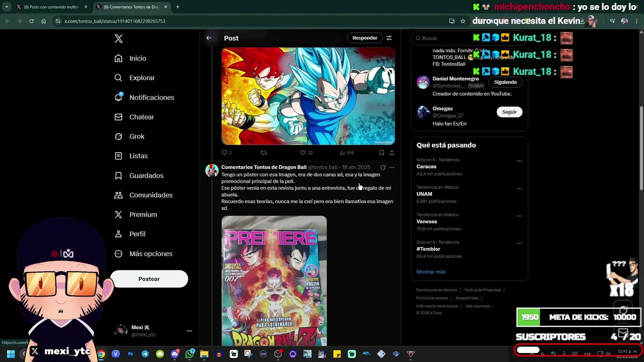Open UNAM trending topic
The width and height of the screenshot is (644, 362).
(x=424, y=194)
